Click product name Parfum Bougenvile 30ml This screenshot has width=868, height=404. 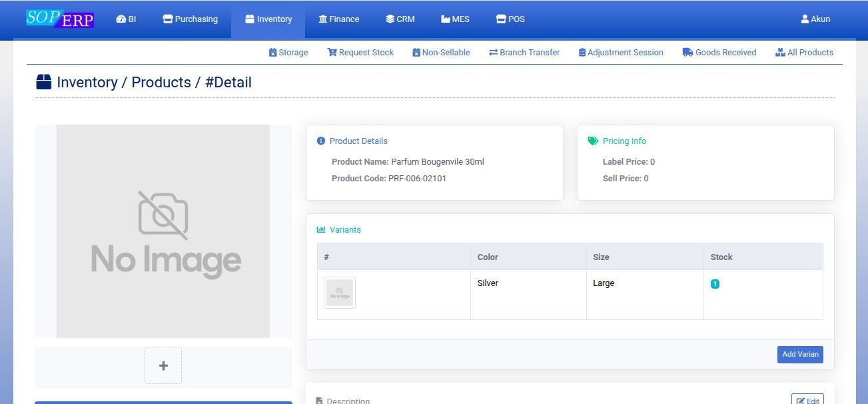438,162
